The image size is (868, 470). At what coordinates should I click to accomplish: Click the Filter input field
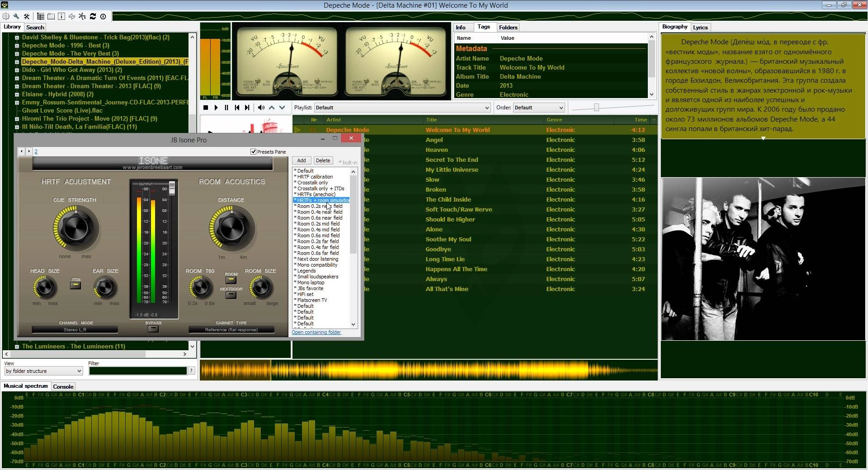[138, 371]
